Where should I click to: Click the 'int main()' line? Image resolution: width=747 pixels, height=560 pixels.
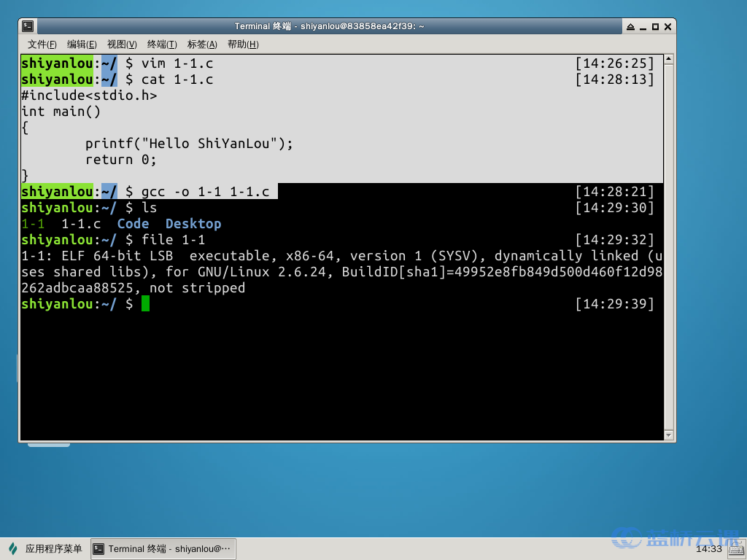pyautogui.click(x=61, y=112)
